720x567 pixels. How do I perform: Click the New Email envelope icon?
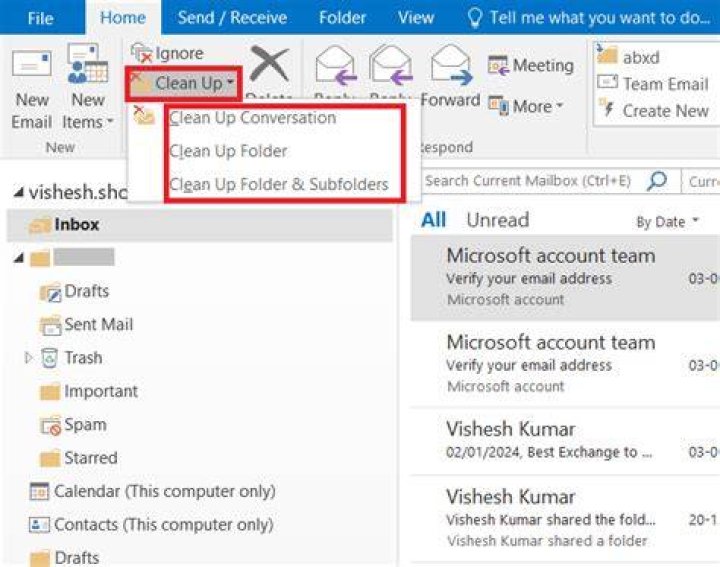click(x=31, y=63)
